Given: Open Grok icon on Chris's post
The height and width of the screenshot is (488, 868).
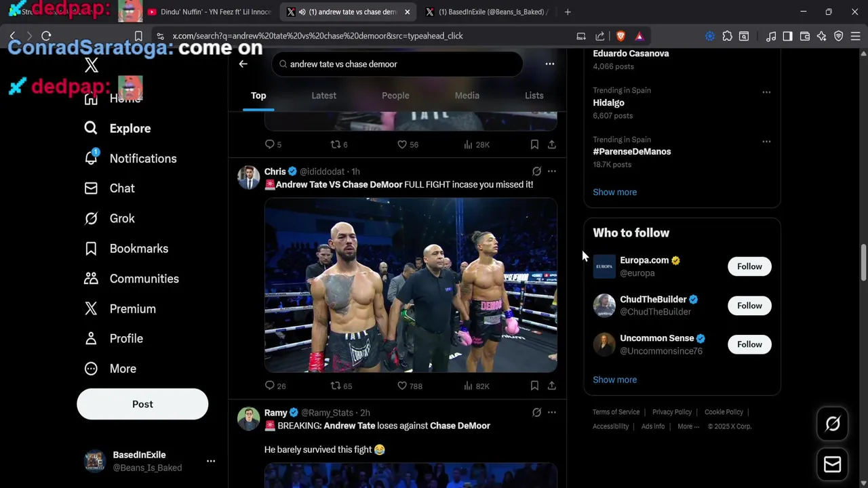Looking at the screenshot, I should 536,171.
